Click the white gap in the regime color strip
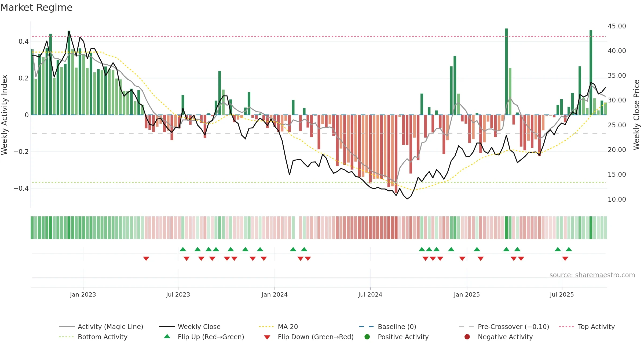 point(297,228)
